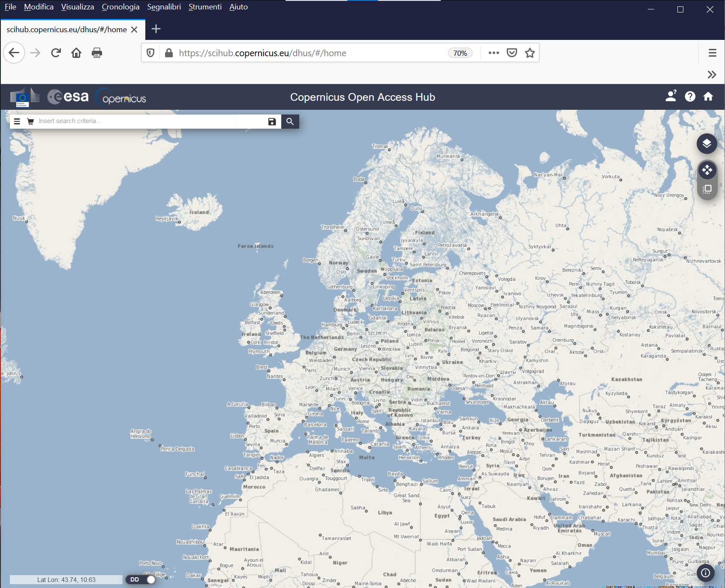Open the help question mark icon

coord(690,96)
